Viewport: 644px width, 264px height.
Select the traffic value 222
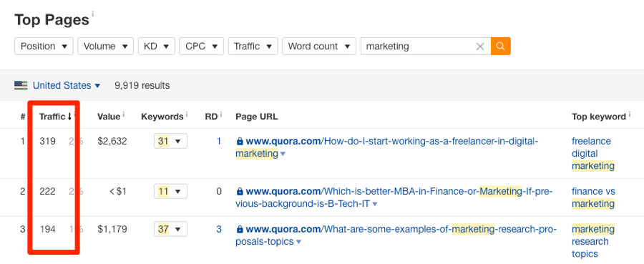tap(48, 191)
